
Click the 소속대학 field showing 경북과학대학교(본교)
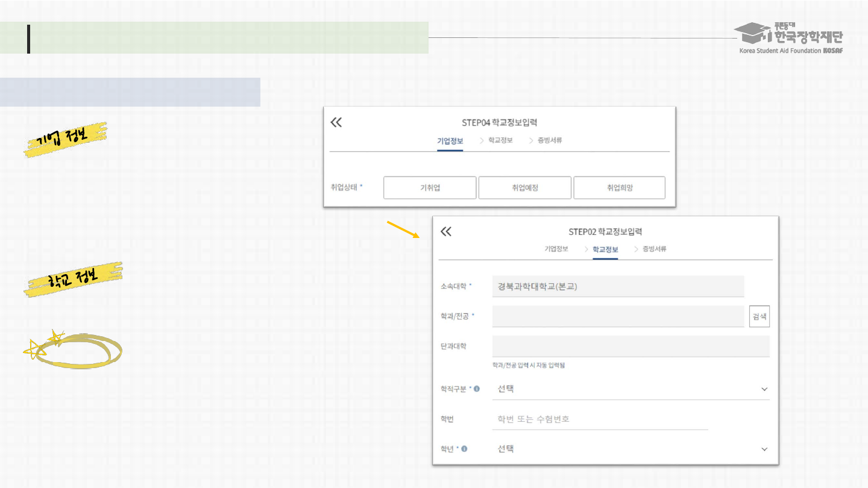618,287
